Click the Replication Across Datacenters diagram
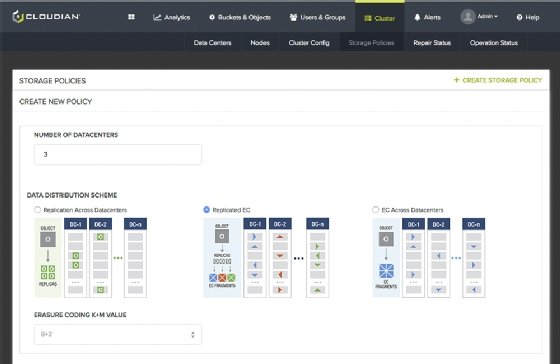This screenshot has height=364, width=560. (x=91, y=258)
